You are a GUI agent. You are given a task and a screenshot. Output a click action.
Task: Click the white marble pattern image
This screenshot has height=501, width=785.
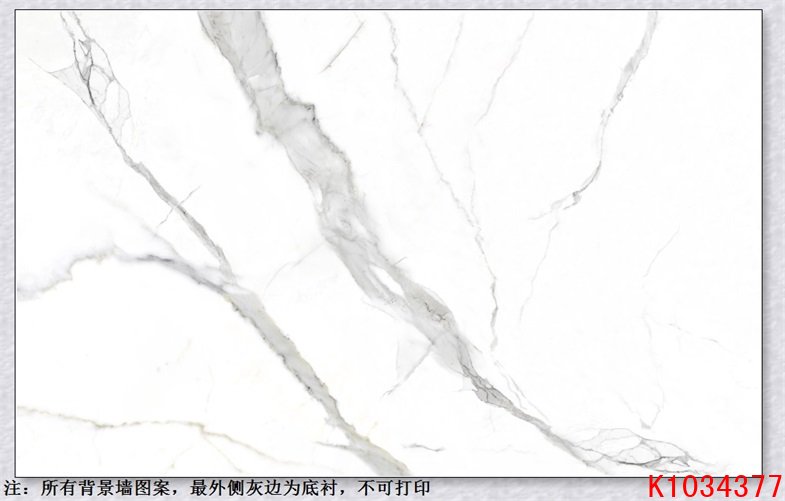point(388,243)
